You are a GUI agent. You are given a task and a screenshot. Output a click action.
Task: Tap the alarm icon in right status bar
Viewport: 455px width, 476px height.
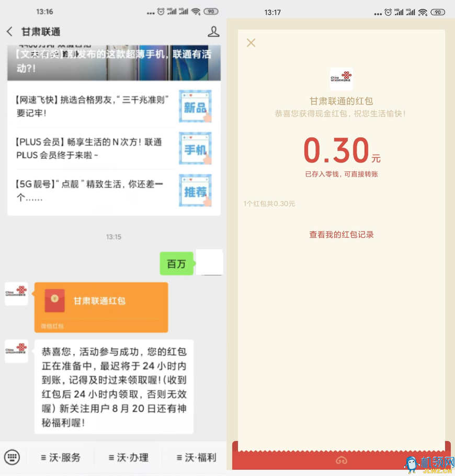388,12
